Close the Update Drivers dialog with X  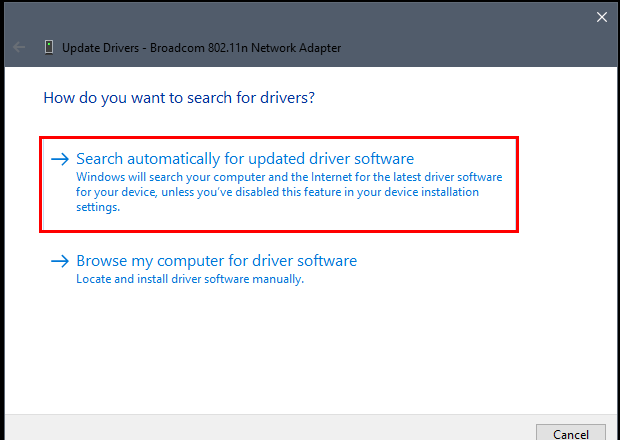tap(602, 17)
